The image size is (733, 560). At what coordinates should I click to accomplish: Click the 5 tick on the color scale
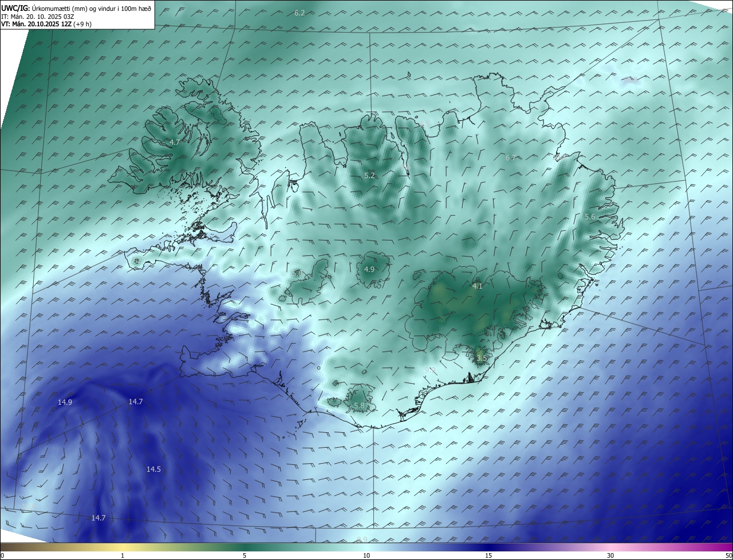tap(245, 555)
